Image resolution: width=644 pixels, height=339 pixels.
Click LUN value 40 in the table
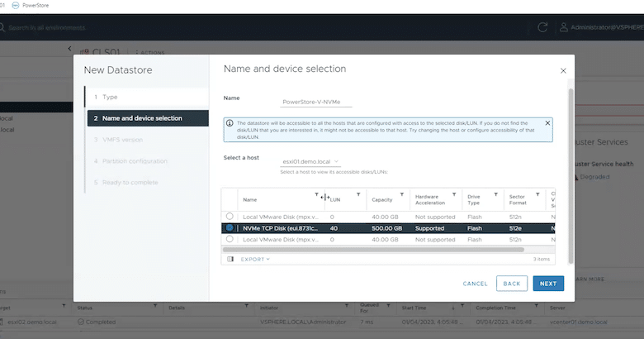[334, 228]
